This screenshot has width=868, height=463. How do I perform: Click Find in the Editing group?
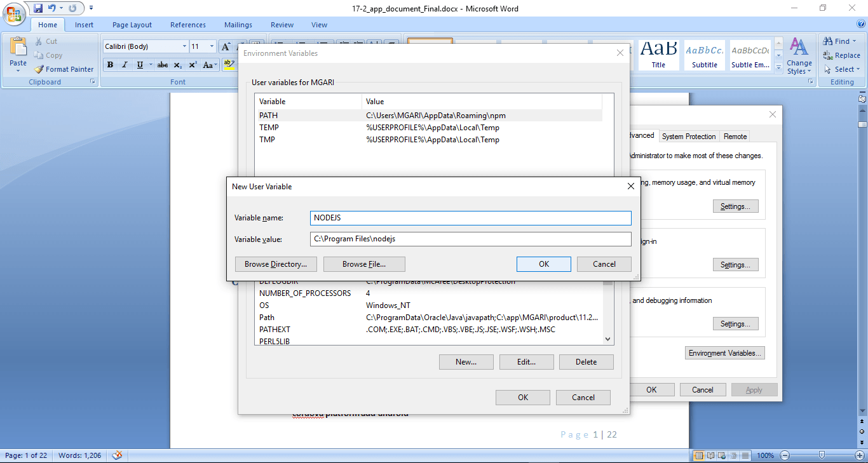pyautogui.click(x=837, y=41)
